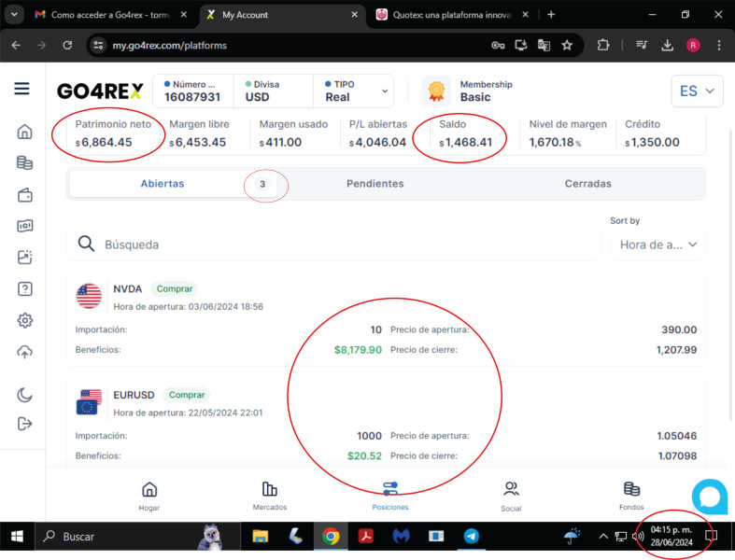
Task: Go to the home icon in the sidebar
Action: coord(24,132)
